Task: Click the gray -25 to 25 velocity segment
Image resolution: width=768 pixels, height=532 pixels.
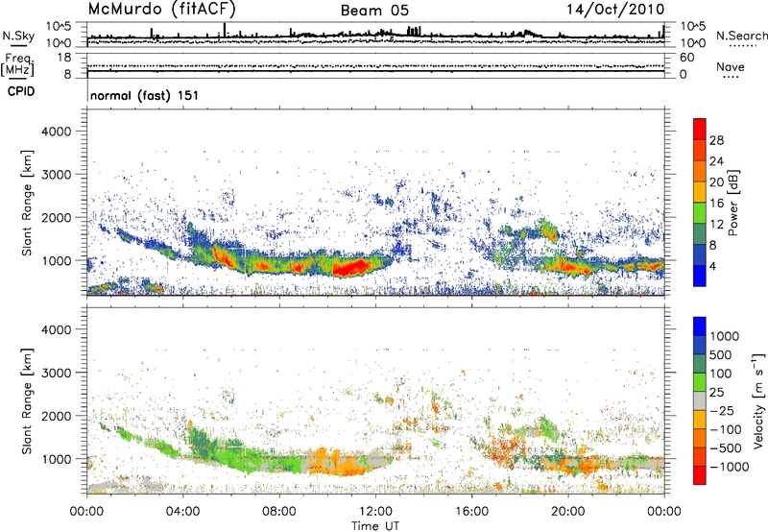Action: coord(700,400)
